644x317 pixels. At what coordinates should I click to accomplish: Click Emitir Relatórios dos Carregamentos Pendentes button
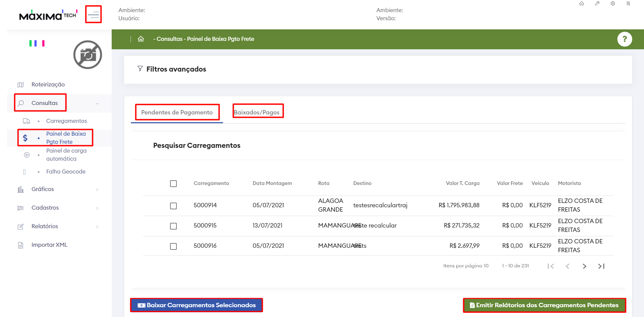[x=544, y=305]
